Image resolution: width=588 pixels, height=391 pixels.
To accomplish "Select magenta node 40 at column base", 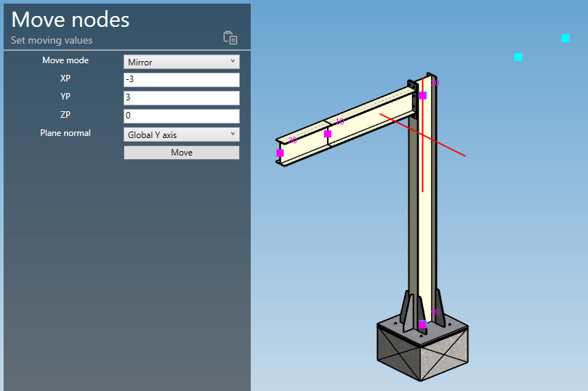I will tap(422, 324).
